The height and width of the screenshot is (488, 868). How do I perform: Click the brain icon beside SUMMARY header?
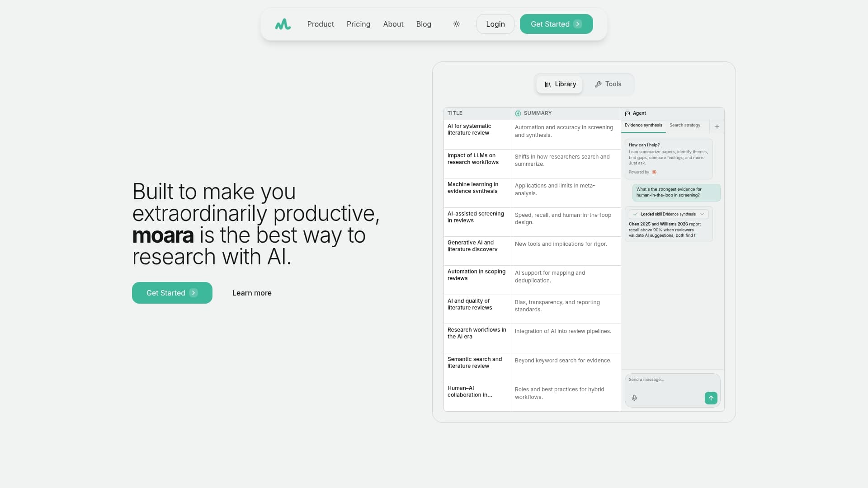(518, 113)
